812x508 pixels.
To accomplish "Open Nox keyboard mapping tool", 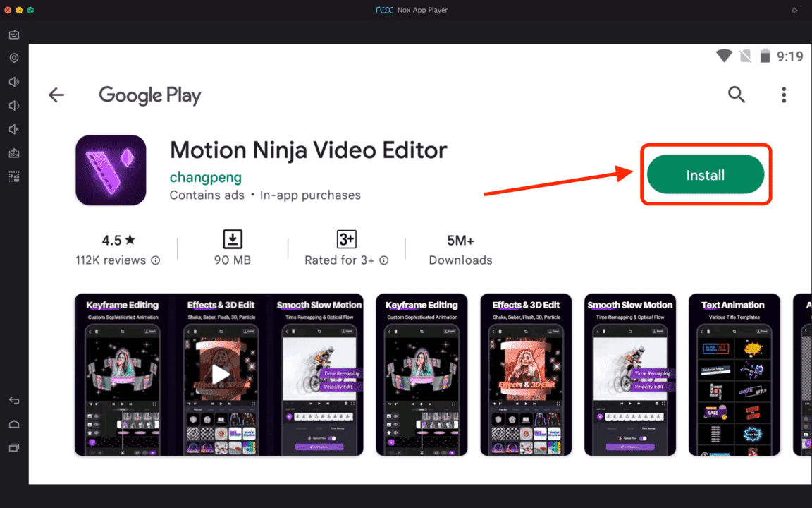I will click(x=14, y=35).
